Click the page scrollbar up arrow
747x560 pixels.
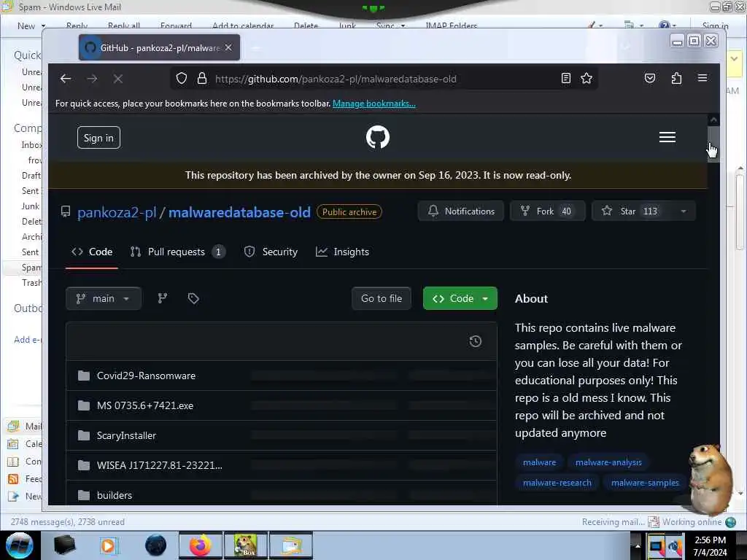point(713,120)
